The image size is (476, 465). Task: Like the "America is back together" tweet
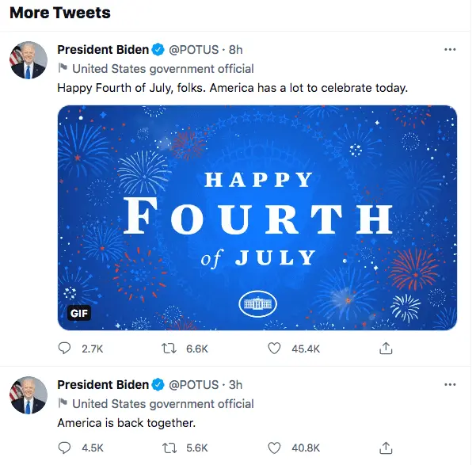[x=274, y=448]
